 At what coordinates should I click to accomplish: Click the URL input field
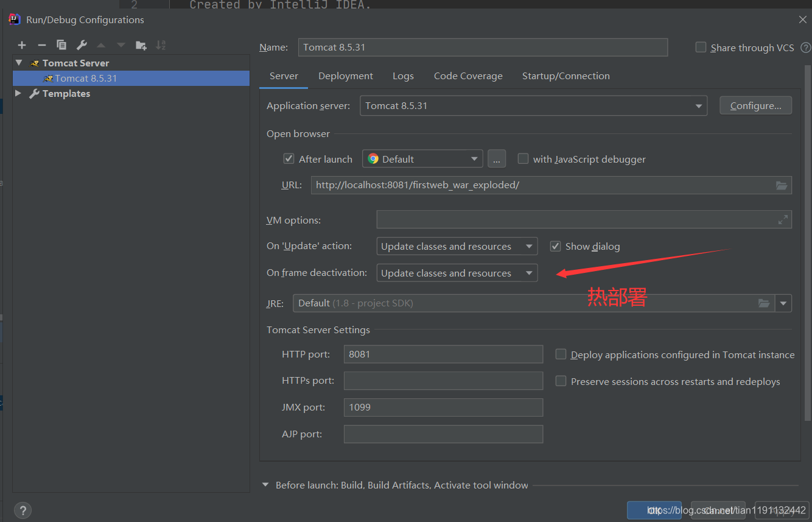pos(551,185)
